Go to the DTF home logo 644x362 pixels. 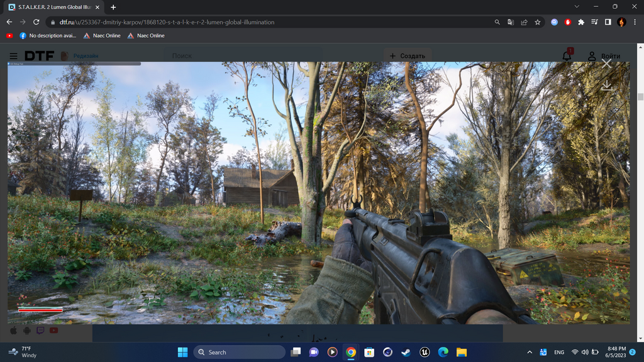(40, 55)
